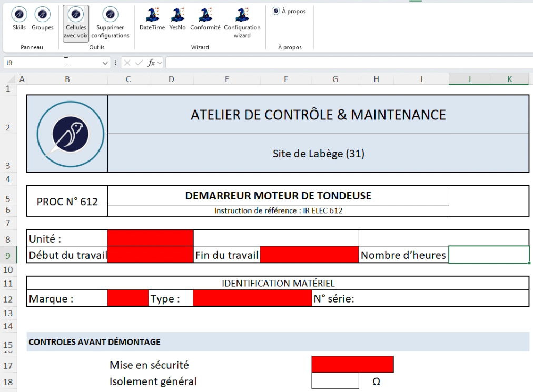Image resolution: width=533 pixels, height=392 pixels.
Task: Click the Select All corner triangle
Action: 8,79
